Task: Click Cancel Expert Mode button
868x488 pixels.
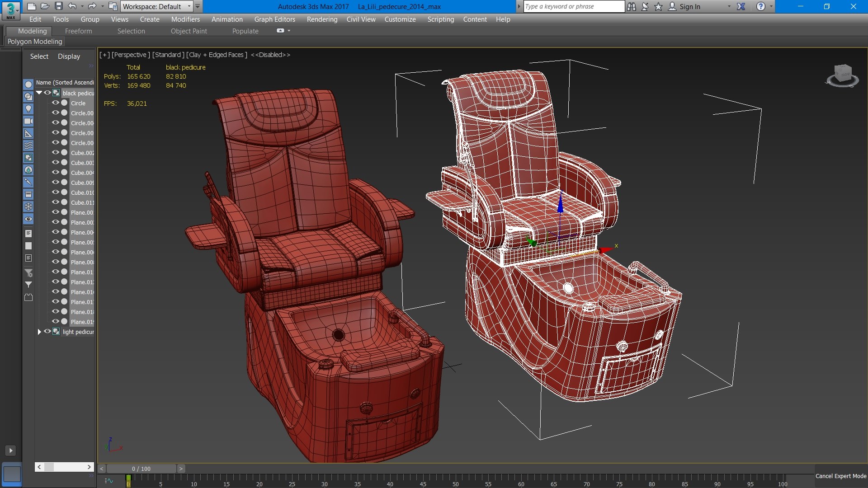Action: (840, 476)
